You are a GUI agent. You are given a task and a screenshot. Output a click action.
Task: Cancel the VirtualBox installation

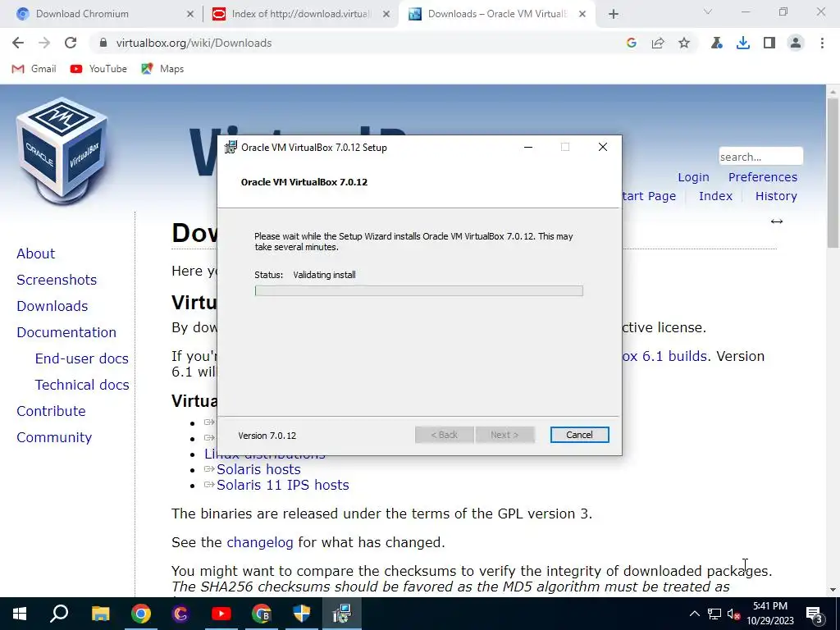pyautogui.click(x=579, y=435)
